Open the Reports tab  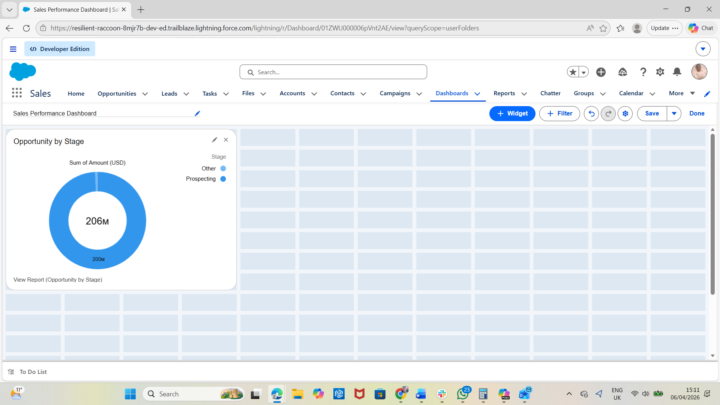coord(504,93)
